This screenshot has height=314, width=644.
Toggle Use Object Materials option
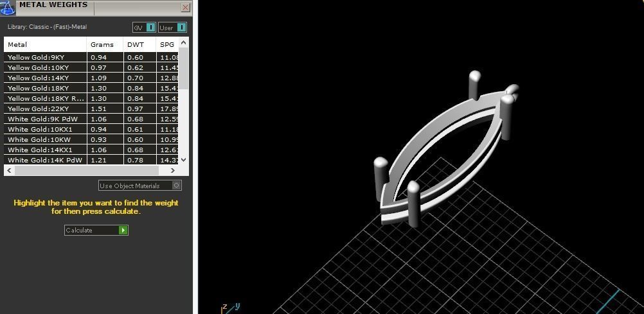(140, 186)
